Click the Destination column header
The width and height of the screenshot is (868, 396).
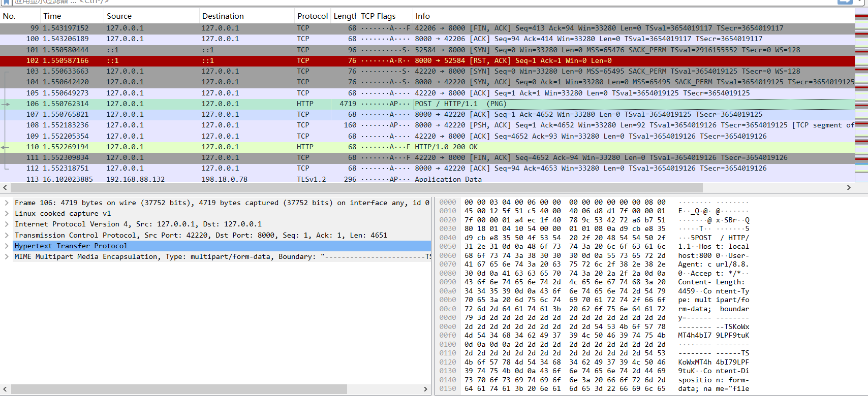click(247, 16)
